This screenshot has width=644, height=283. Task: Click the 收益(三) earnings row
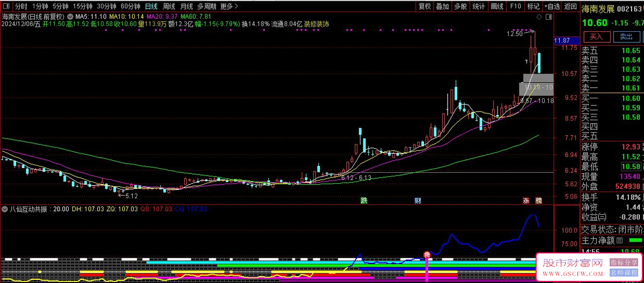(x=612, y=217)
